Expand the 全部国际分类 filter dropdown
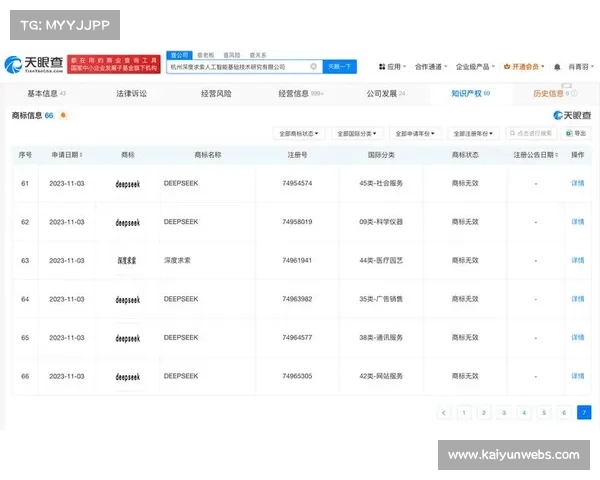Screen dimensions: 600x480 click(x=356, y=133)
